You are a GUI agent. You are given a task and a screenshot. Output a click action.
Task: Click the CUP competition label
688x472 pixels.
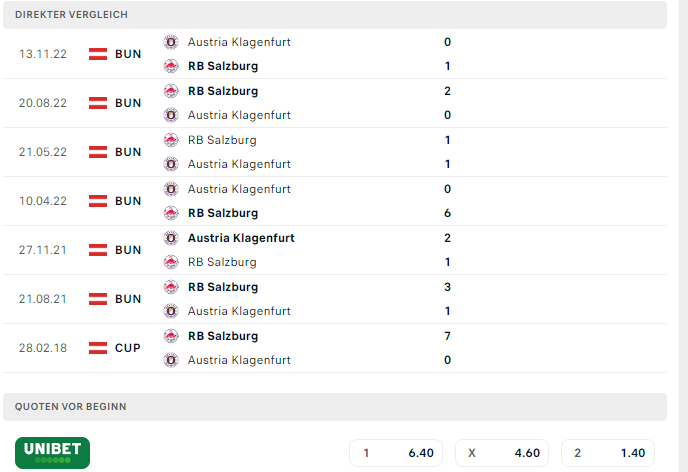click(x=128, y=348)
